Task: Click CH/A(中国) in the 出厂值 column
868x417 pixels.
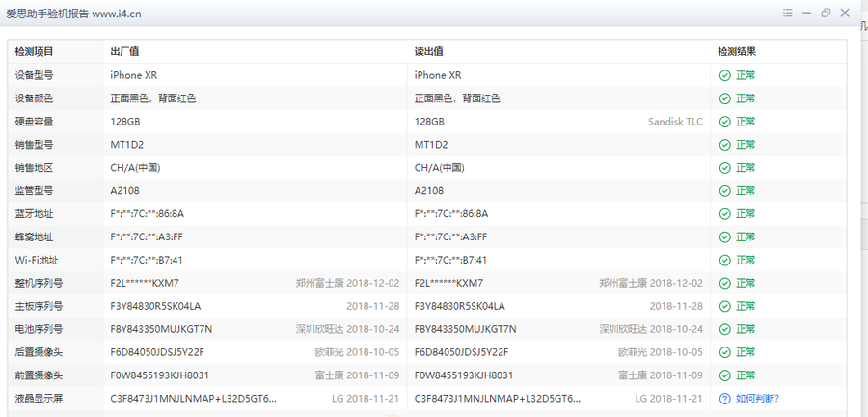Action: click(x=136, y=168)
